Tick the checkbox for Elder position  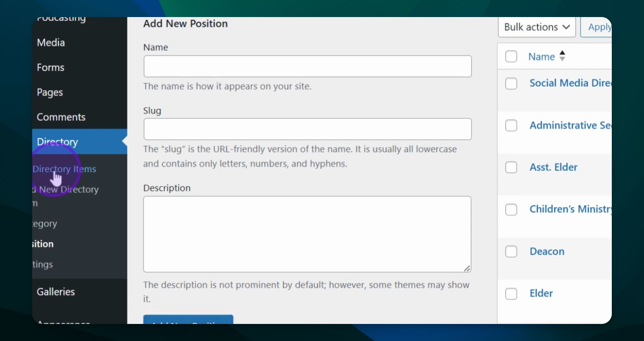[x=511, y=294]
